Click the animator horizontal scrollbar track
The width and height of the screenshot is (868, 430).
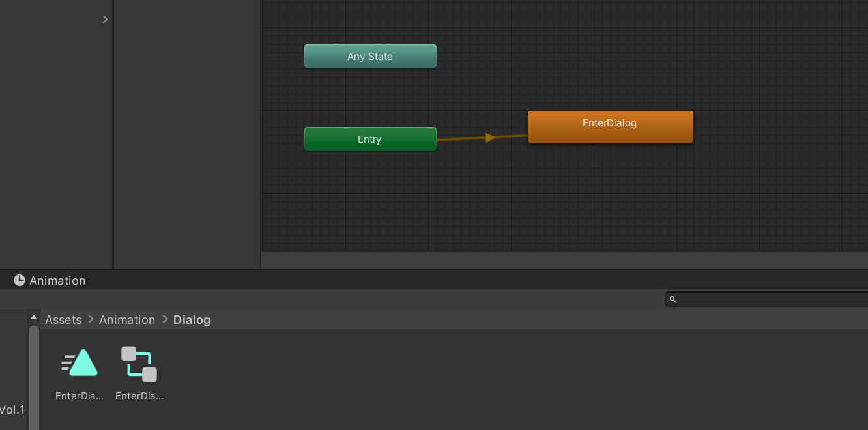[564, 261]
